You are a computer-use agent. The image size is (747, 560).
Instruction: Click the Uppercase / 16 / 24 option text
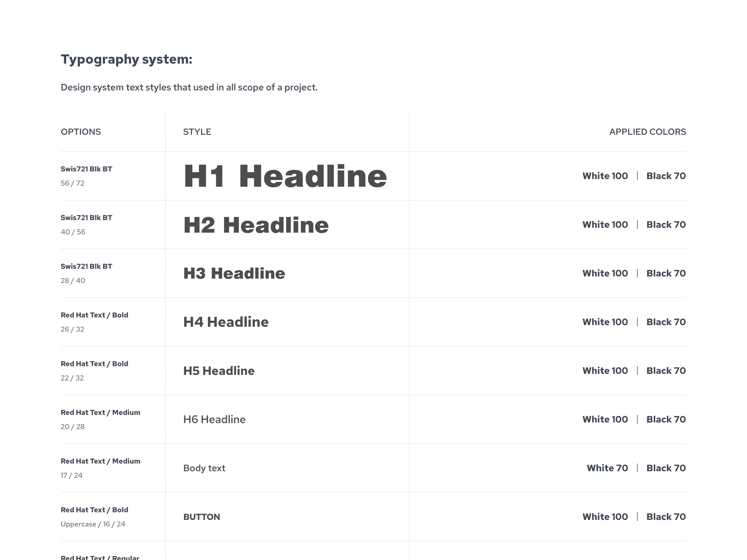click(93, 524)
